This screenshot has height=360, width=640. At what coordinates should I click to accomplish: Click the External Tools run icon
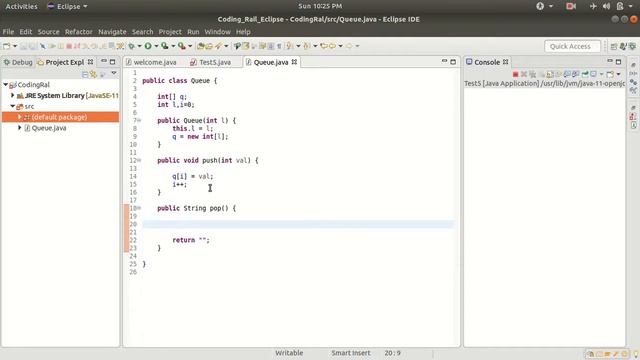tap(182, 46)
